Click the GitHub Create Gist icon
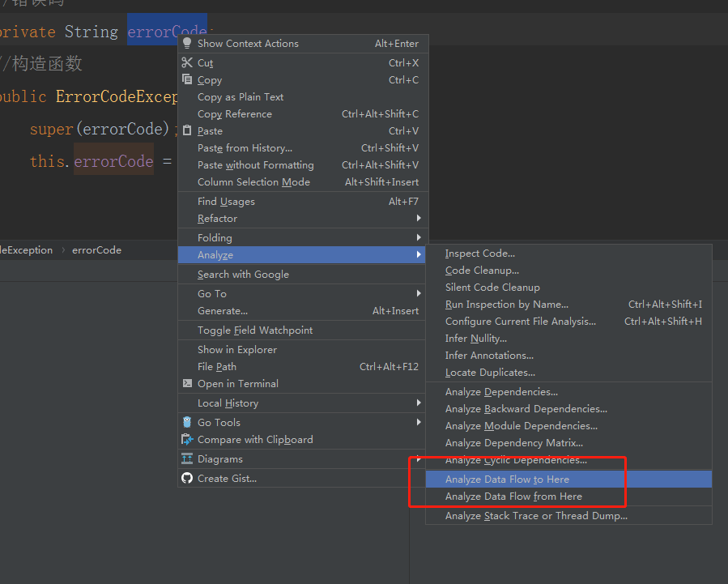The width and height of the screenshot is (728, 584). (x=188, y=479)
